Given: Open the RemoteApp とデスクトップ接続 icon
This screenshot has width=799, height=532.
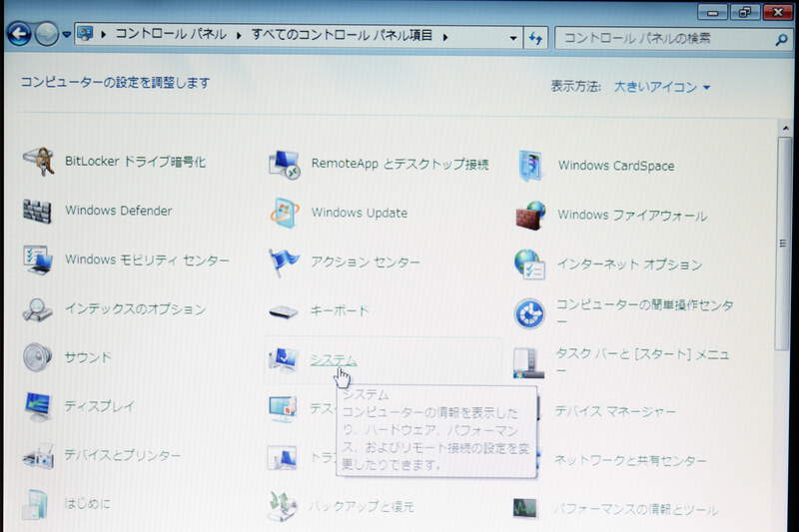Looking at the screenshot, I should tap(285, 164).
